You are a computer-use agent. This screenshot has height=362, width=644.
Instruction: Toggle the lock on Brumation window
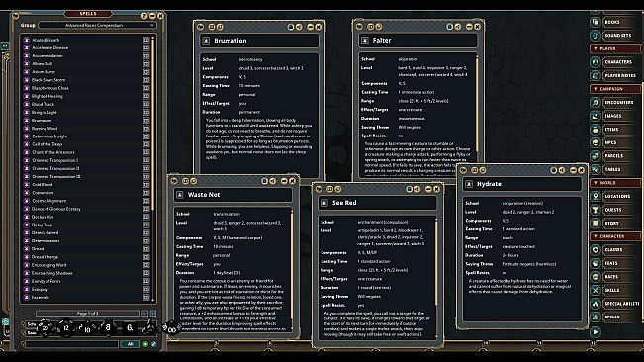(x=291, y=27)
